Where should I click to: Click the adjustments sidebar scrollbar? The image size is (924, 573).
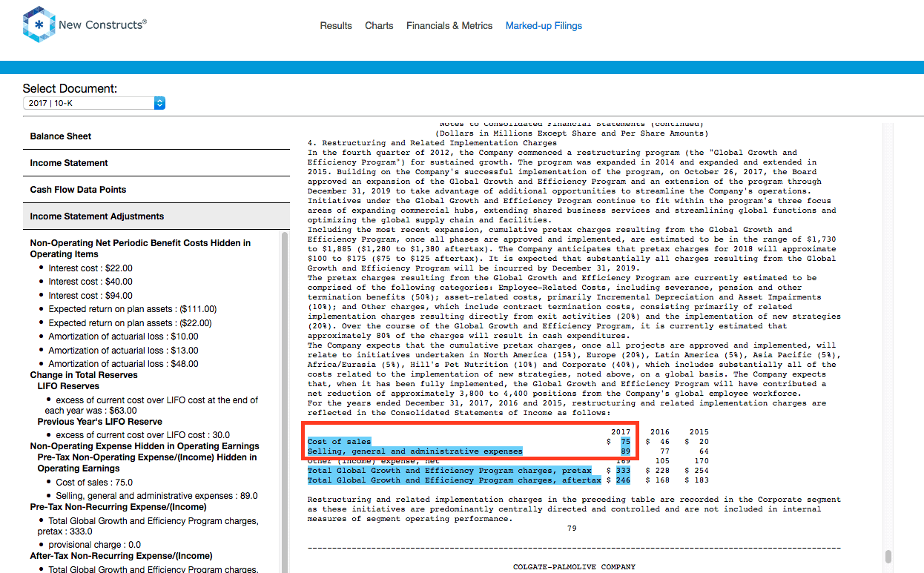[284, 402]
